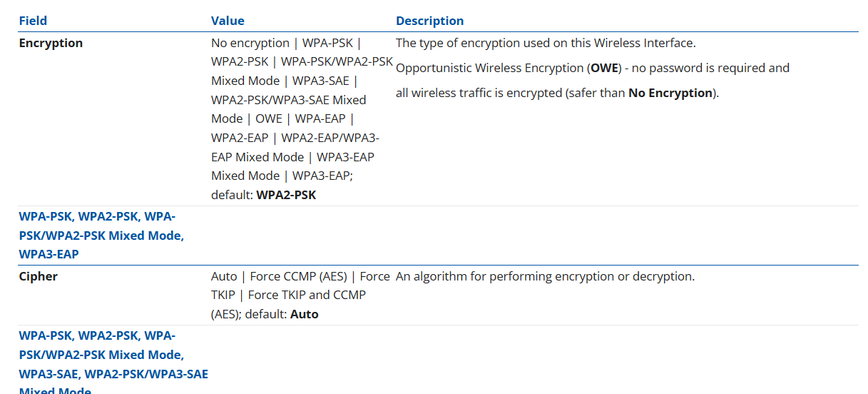Screen dimensions: 868x394
Task: Click 'No encryption' option in Value list
Action: pos(250,43)
